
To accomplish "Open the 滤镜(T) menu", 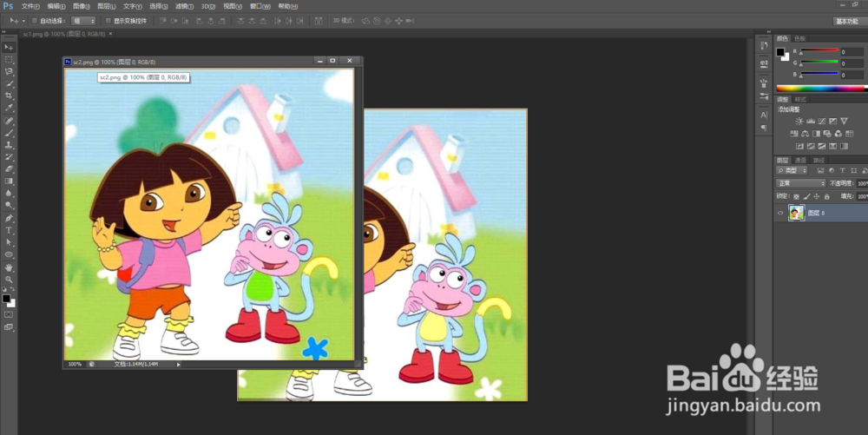I will click(184, 7).
